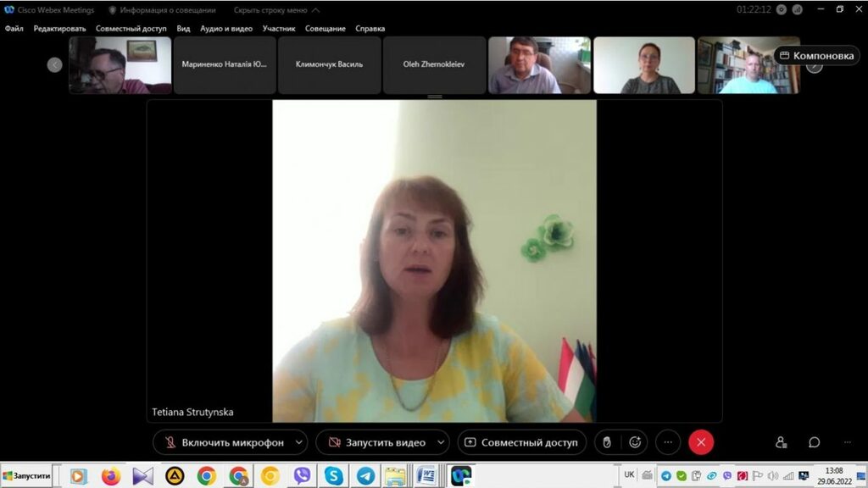Open the reactions smiley icon
Viewport: 868px width, 488px height.
(x=635, y=442)
